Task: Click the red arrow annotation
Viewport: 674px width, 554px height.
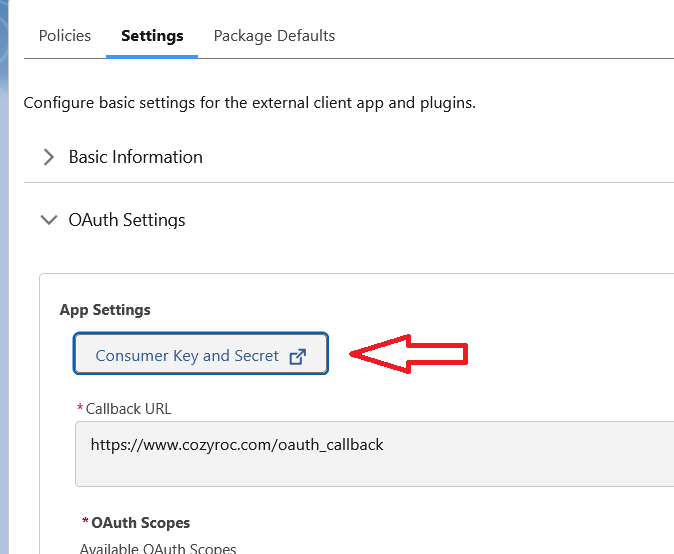Action: tap(408, 354)
